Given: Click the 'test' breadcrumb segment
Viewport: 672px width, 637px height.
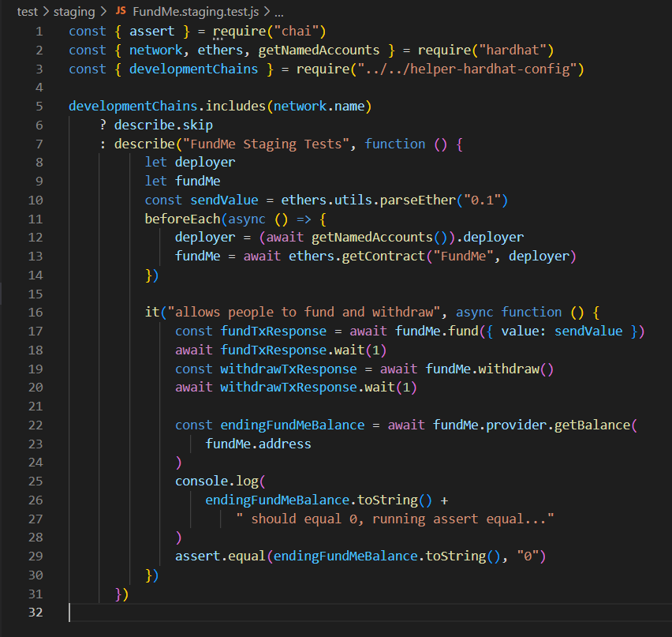Looking at the screenshot, I should (x=28, y=12).
